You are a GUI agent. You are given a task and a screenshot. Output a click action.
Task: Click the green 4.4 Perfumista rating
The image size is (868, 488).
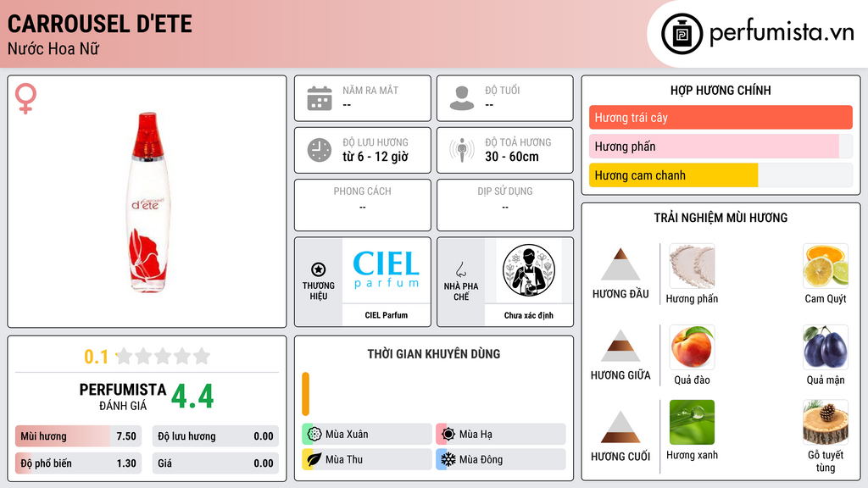(192, 396)
